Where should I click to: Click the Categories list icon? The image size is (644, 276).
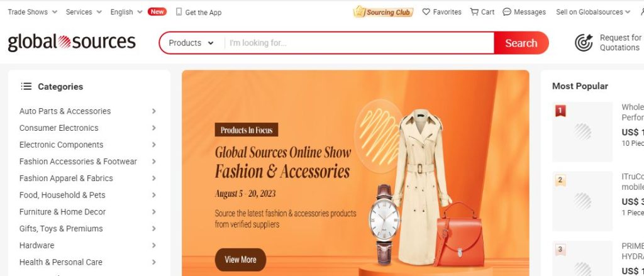pos(26,86)
